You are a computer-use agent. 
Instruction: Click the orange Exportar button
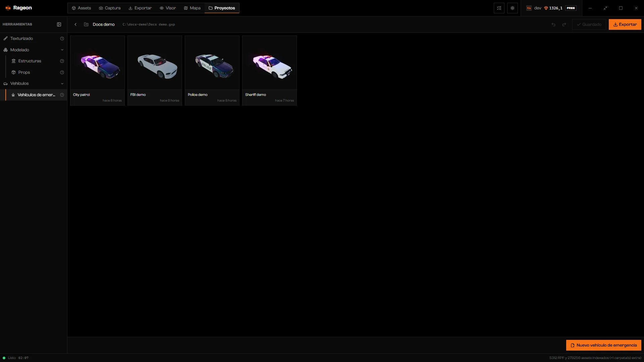tap(625, 24)
